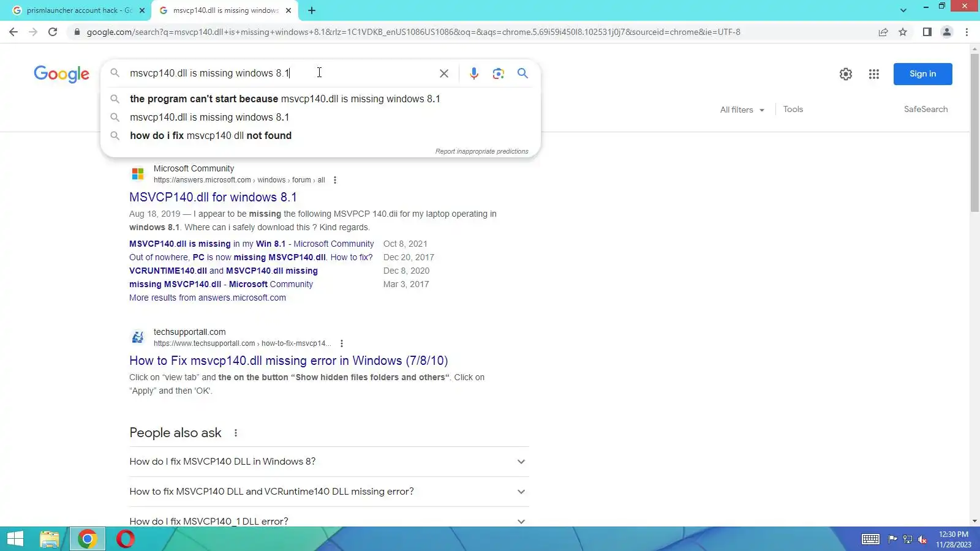Open the tab search dropdown chevron

click(903, 10)
